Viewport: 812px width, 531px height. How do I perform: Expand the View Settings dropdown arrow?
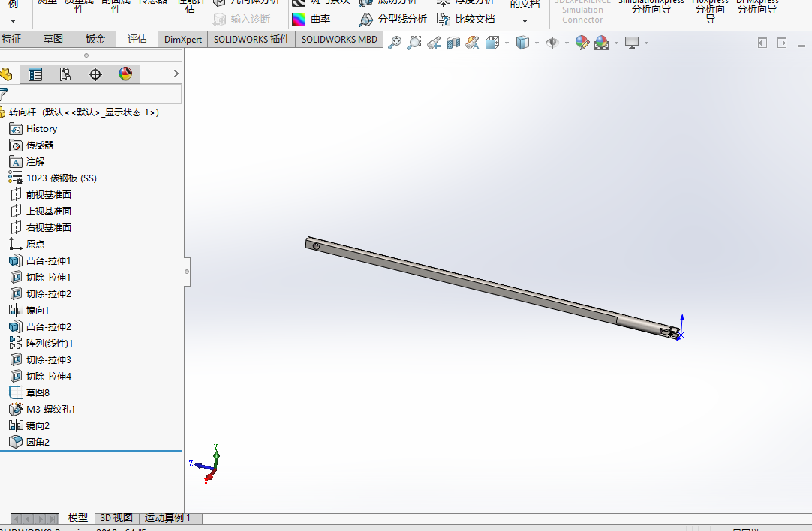coord(646,43)
